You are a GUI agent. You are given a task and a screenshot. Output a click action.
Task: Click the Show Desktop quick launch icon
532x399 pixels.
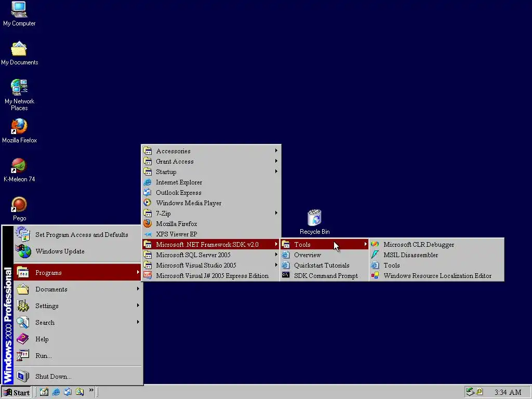(x=44, y=392)
